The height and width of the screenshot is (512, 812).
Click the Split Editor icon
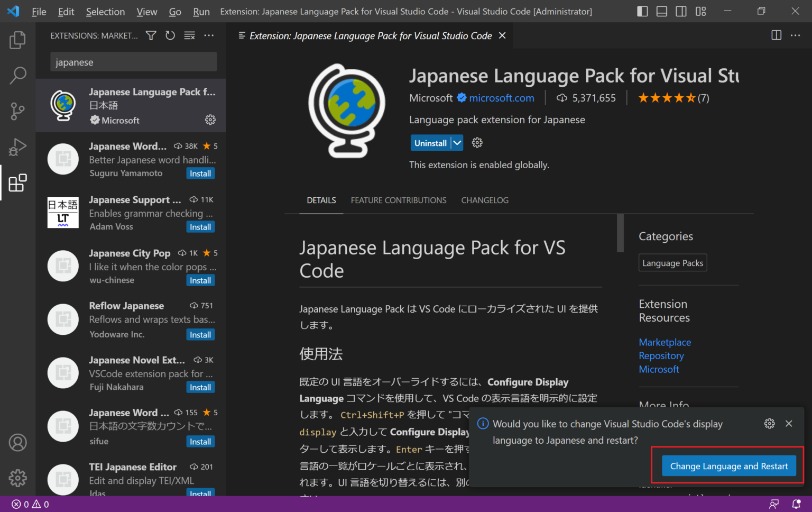[x=776, y=35]
